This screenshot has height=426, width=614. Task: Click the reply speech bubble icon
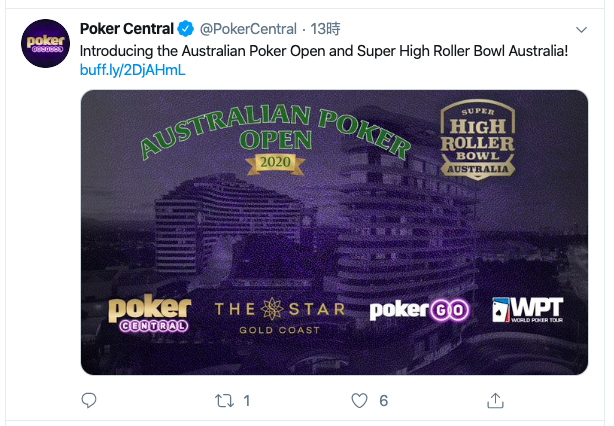(x=89, y=400)
